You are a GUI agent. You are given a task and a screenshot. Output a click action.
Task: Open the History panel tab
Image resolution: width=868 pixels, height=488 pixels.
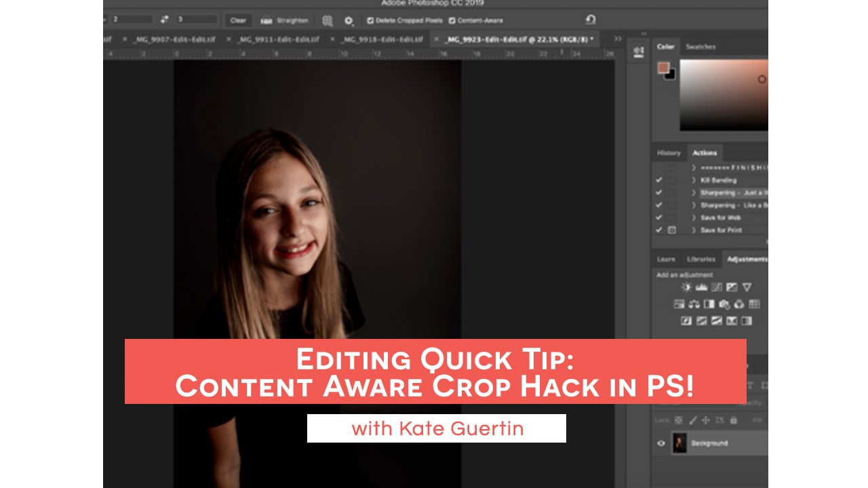pyautogui.click(x=669, y=153)
